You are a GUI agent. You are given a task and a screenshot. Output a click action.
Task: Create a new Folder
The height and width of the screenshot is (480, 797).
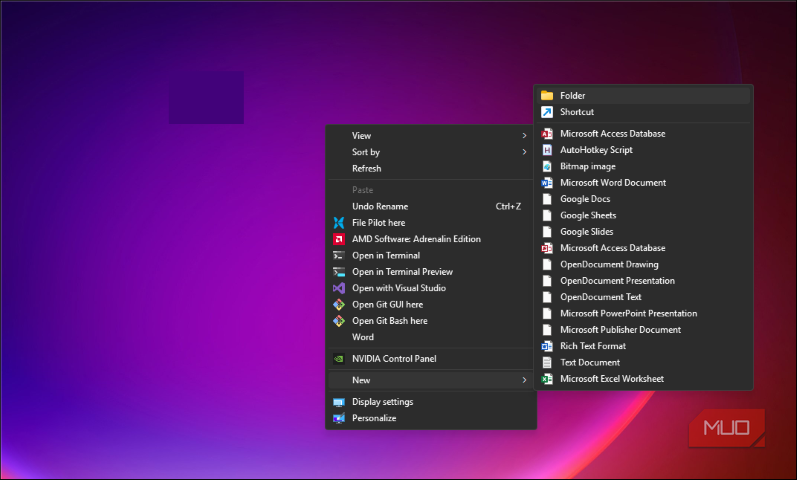pos(643,96)
